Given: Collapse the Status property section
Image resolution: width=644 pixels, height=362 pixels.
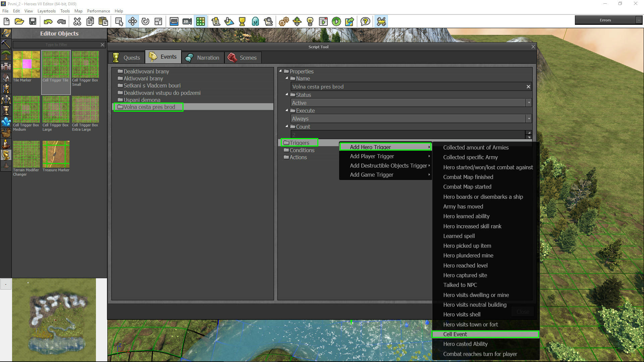Looking at the screenshot, I should click(287, 95).
